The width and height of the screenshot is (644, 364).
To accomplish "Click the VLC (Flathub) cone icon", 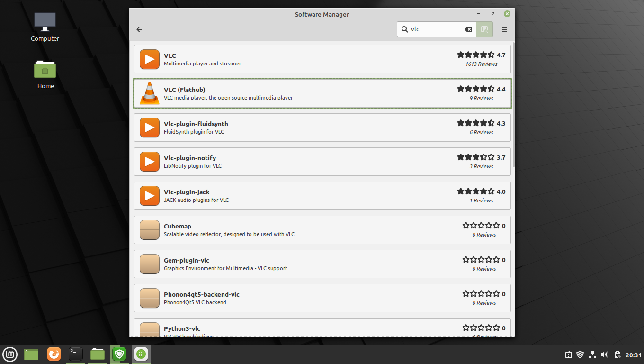I will click(x=150, y=93).
